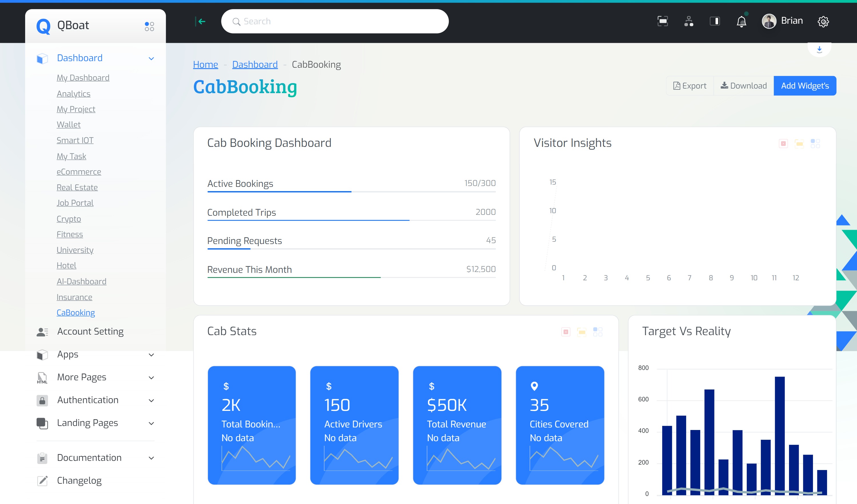
Task: Select My Task in sidebar
Action: (x=71, y=156)
